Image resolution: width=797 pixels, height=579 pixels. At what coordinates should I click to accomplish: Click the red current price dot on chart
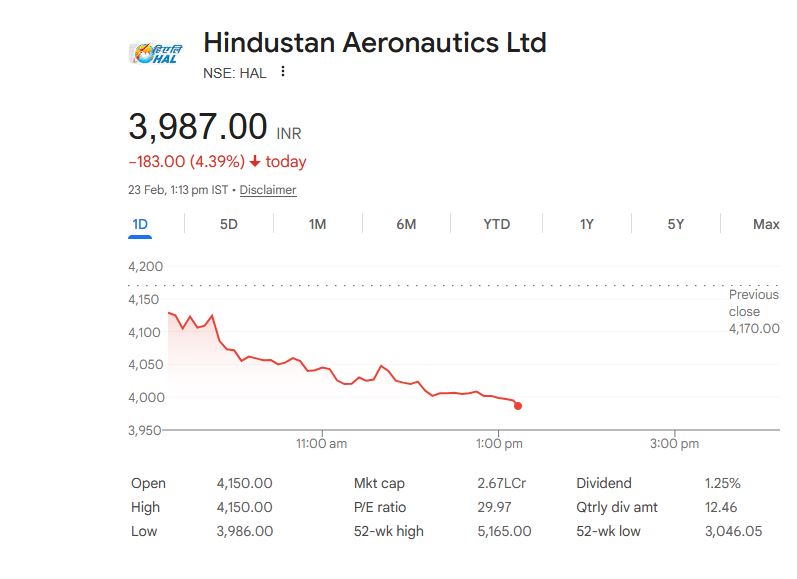[517, 406]
